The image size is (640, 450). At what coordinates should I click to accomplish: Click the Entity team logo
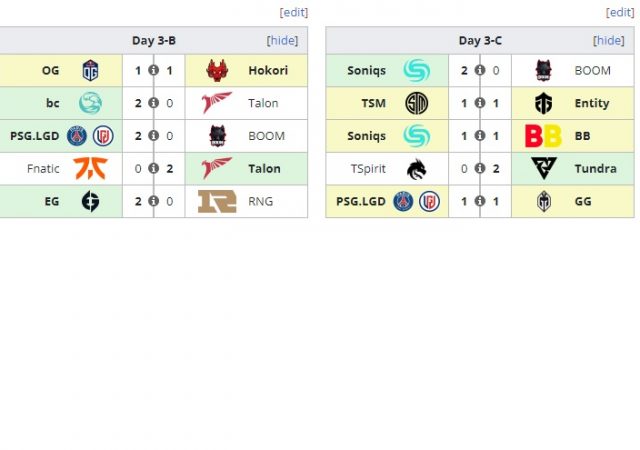pos(543,103)
